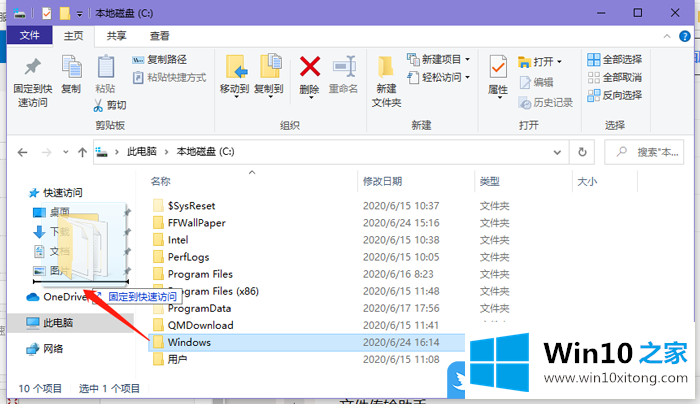Go Forward with the right arrow
The height and width of the screenshot is (404, 700).
46,152
